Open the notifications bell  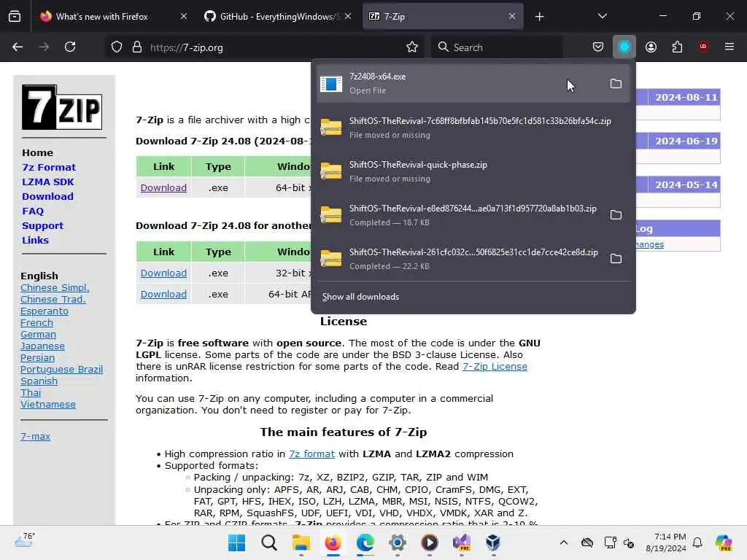697,542
